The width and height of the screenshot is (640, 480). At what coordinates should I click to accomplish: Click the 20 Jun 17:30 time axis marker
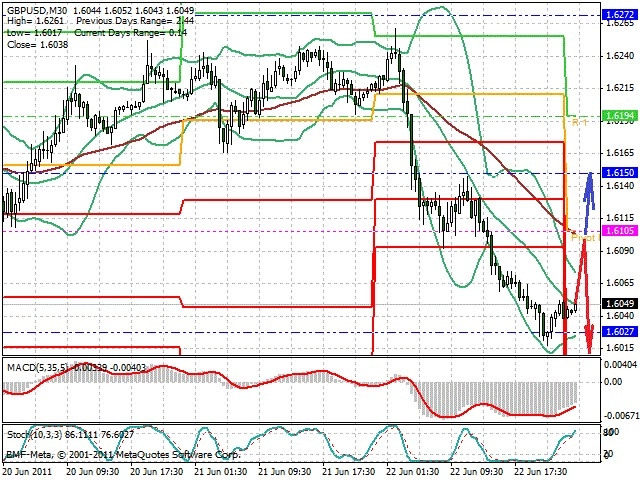157,472
